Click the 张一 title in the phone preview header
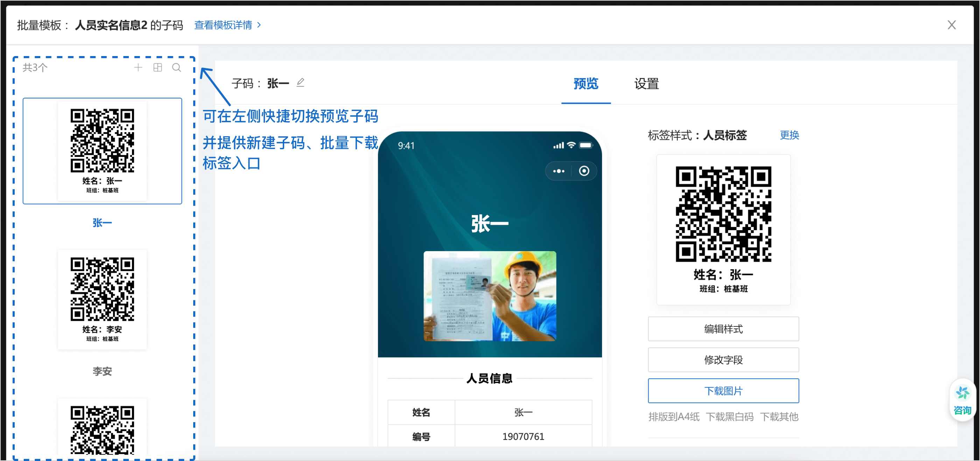This screenshot has height=461, width=980. point(490,223)
